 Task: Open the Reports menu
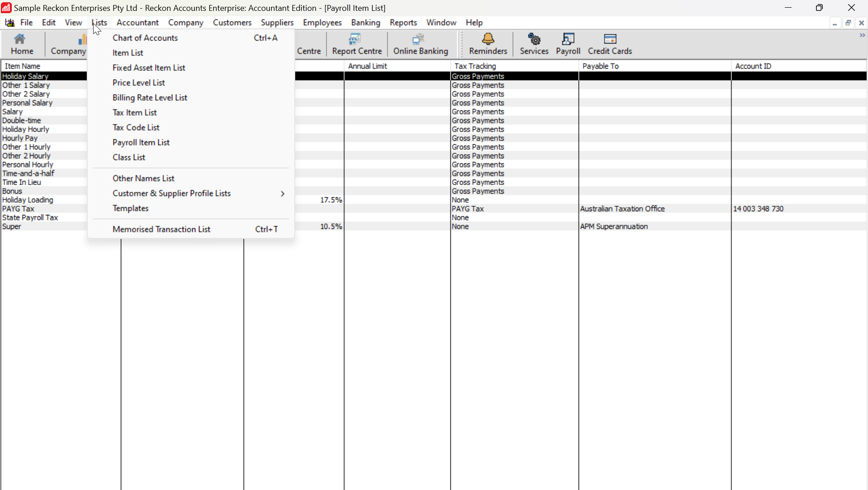(403, 23)
